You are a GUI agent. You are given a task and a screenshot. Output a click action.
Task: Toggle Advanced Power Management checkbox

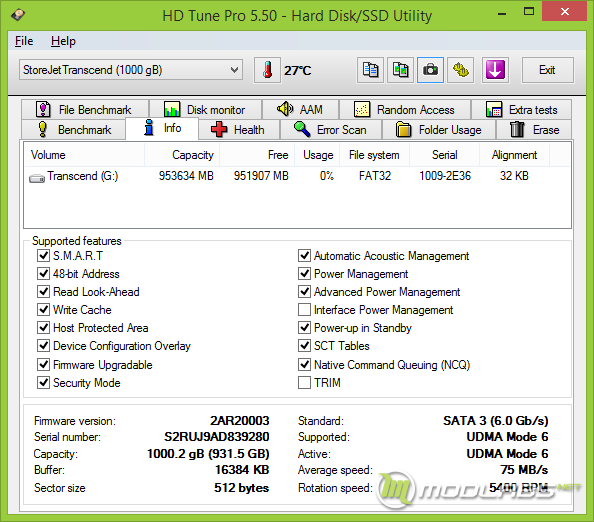point(304,291)
